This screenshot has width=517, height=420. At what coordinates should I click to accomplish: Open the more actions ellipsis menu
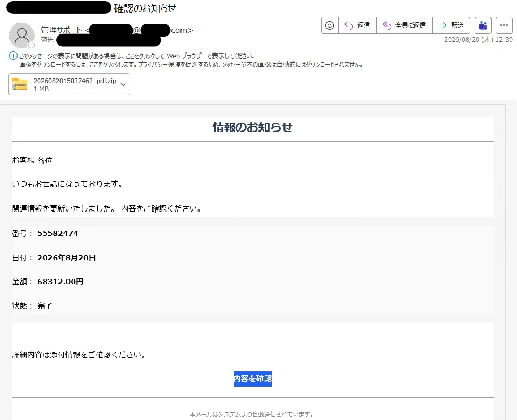[504, 25]
